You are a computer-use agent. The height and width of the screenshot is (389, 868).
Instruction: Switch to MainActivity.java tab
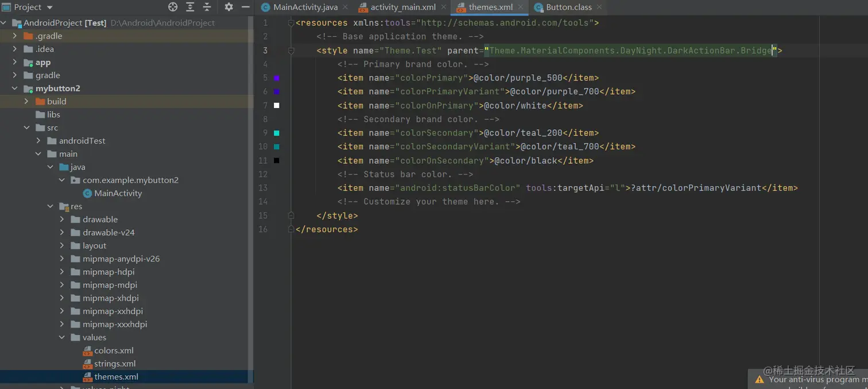pyautogui.click(x=305, y=7)
